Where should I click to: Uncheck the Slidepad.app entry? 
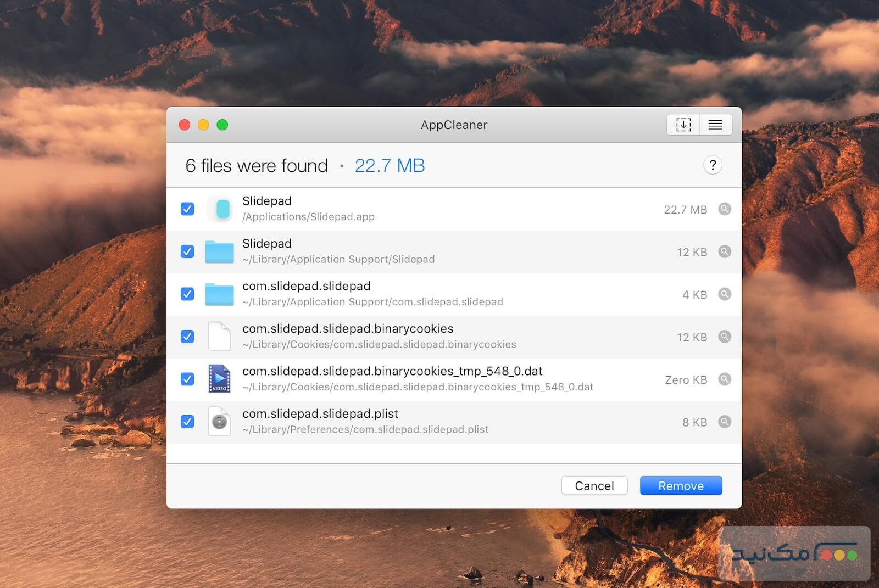click(187, 209)
